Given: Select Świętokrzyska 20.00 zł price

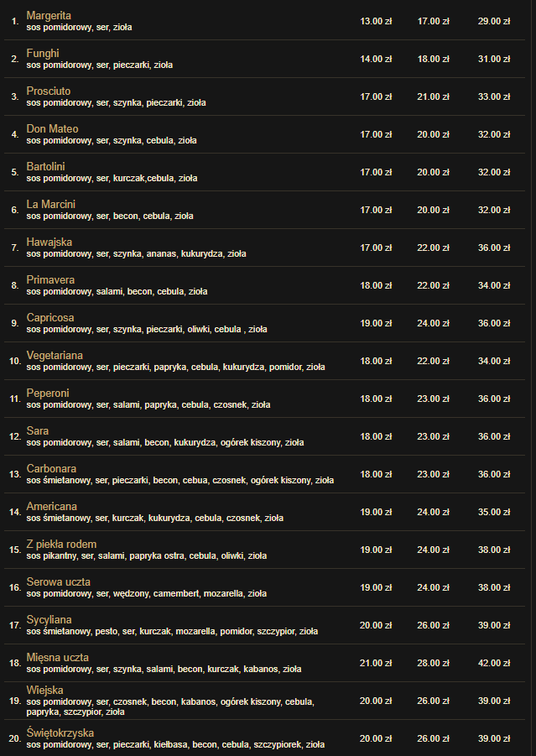Looking at the screenshot, I should click(x=376, y=738).
